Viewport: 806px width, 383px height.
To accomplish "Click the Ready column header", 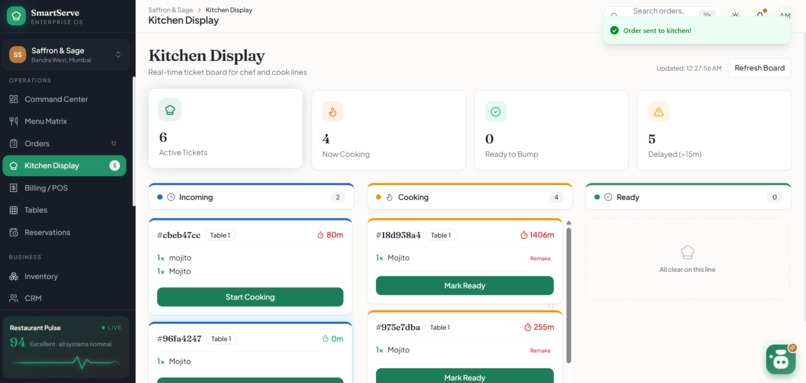I will tap(688, 196).
